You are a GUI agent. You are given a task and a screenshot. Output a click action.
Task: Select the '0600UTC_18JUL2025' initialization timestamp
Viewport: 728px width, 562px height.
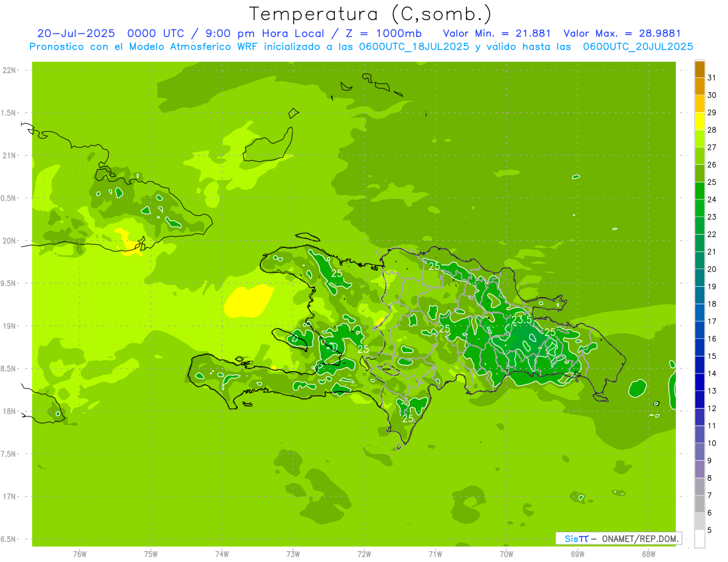(414, 47)
